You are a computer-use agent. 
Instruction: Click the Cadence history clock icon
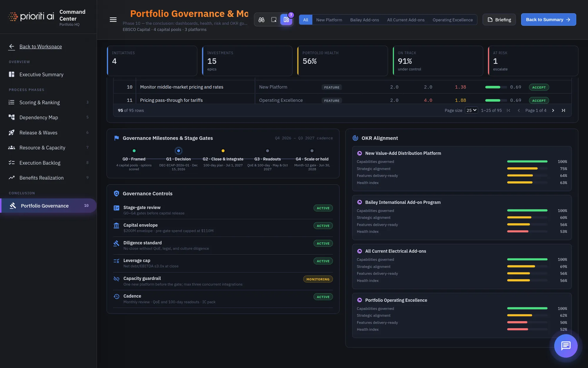116,296
